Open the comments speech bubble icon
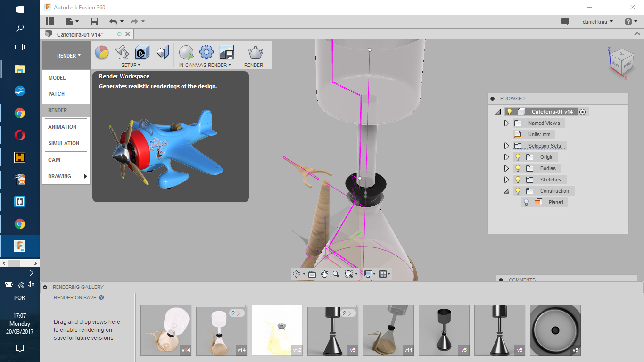 pos(565,22)
